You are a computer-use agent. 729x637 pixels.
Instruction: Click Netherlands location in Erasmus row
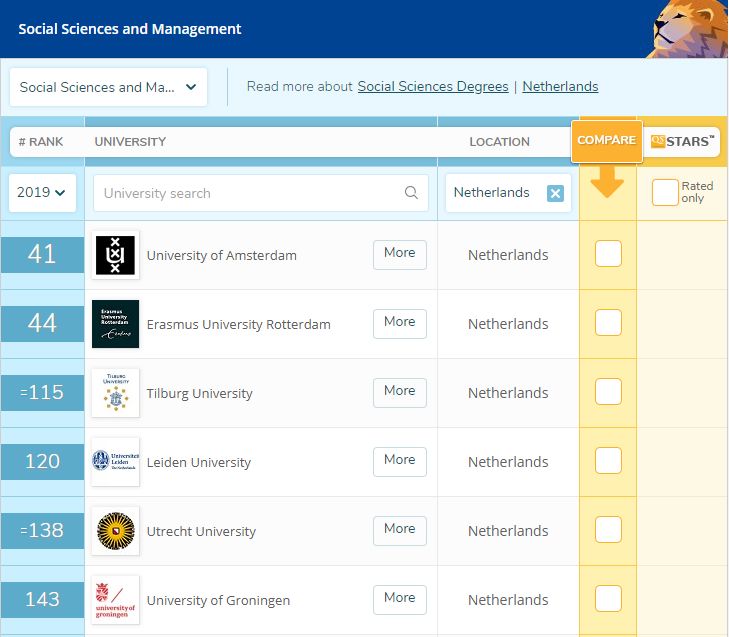508,324
